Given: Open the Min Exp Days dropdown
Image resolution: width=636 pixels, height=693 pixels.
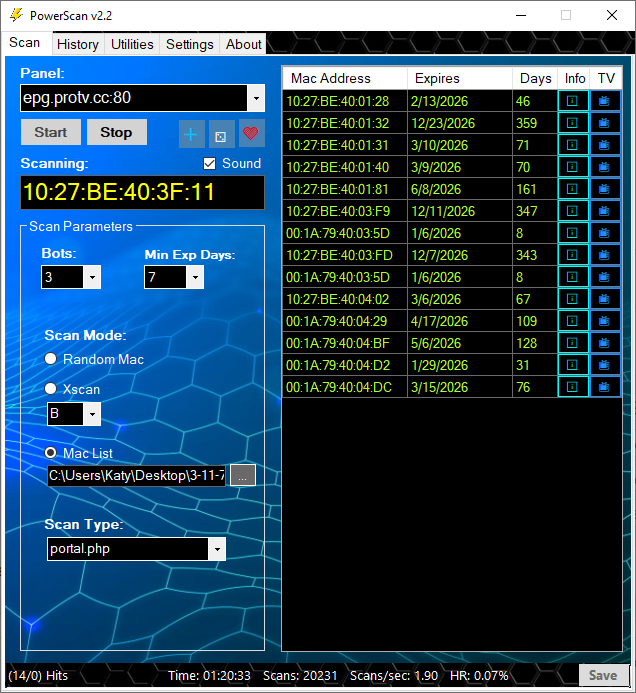Looking at the screenshot, I should 195,277.
